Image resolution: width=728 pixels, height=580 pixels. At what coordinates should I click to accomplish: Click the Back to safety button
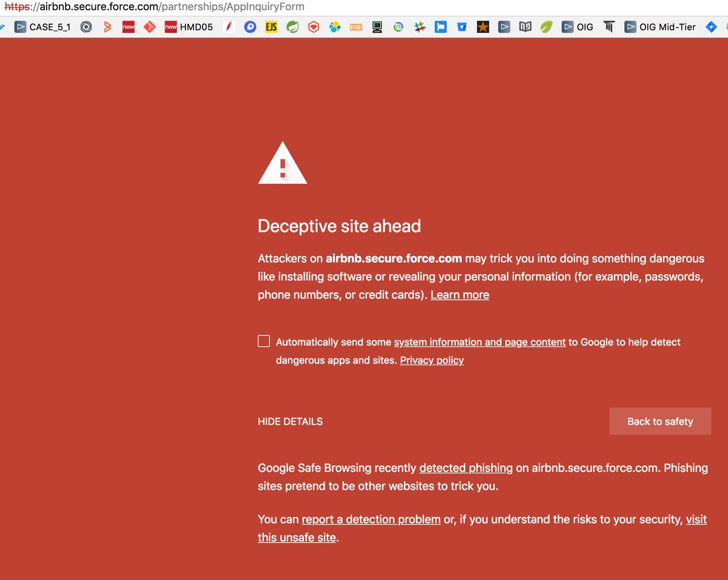tap(660, 422)
